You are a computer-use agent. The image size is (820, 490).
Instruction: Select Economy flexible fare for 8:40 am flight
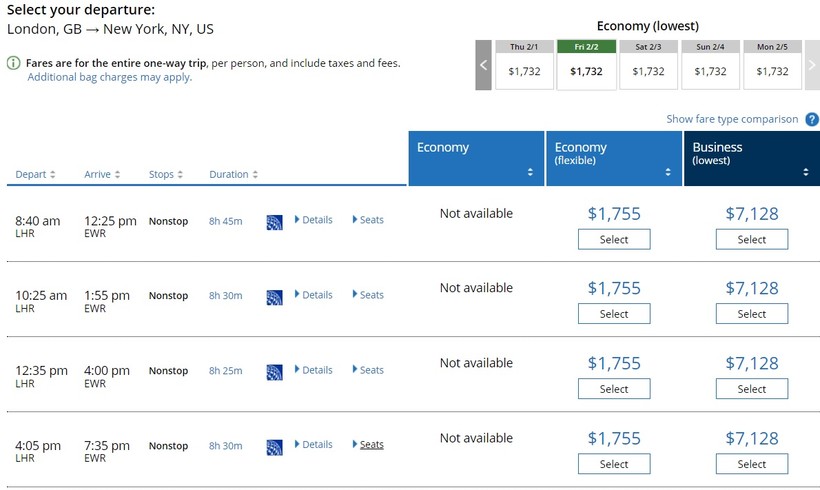[x=614, y=240]
